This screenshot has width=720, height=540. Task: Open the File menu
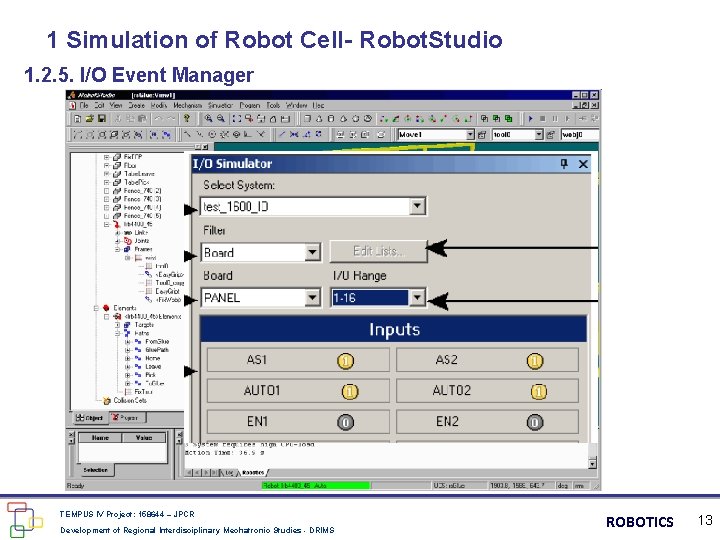[x=84, y=105]
